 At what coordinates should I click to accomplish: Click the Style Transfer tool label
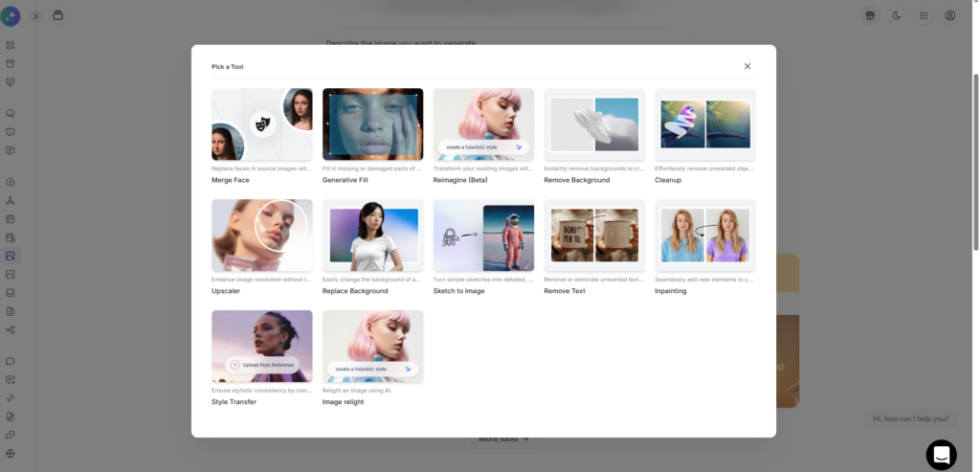234,402
